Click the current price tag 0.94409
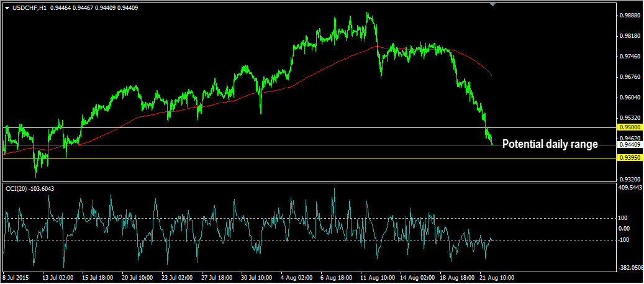The height and width of the screenshot is (284, 644). coord(629,145)
